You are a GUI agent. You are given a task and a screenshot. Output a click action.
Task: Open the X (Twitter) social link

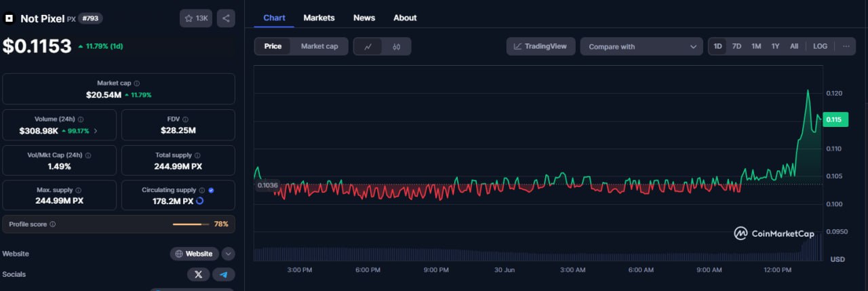198,274
